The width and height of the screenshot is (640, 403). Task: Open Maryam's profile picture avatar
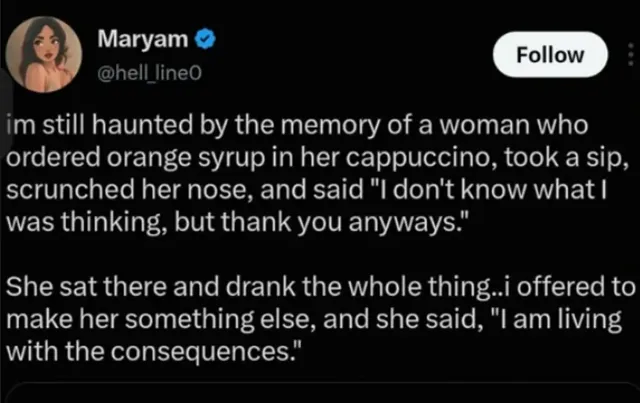[44, 54]
